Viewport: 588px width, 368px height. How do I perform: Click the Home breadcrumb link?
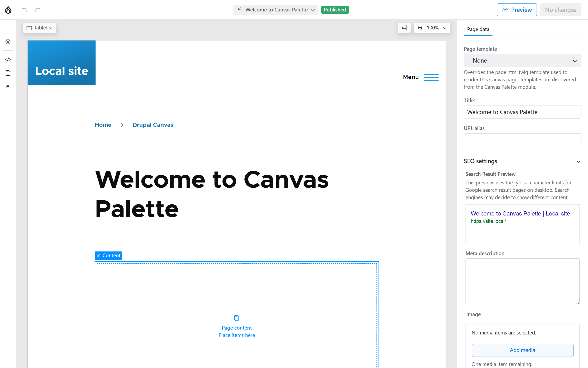tap(103, 125)
